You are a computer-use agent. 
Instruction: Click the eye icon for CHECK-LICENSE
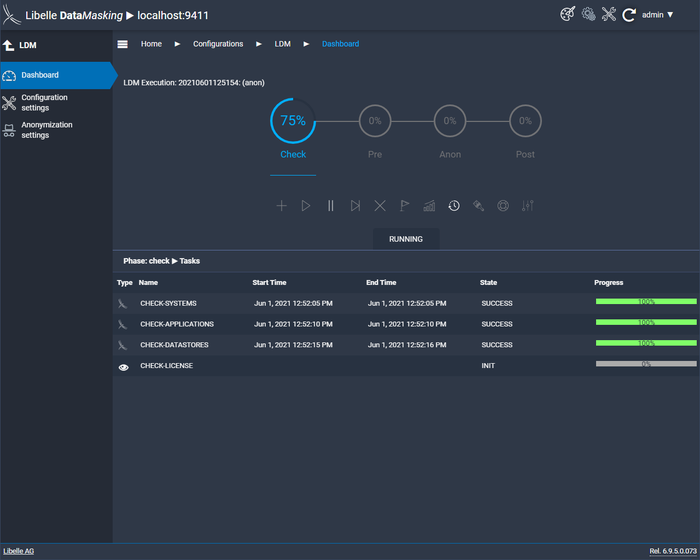pos(124,367)
